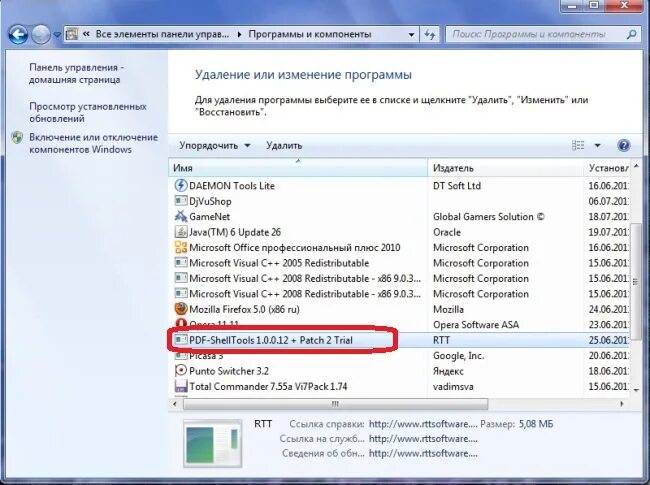Click the blue help question mark icon
The image size is (650, 485).
623,145
